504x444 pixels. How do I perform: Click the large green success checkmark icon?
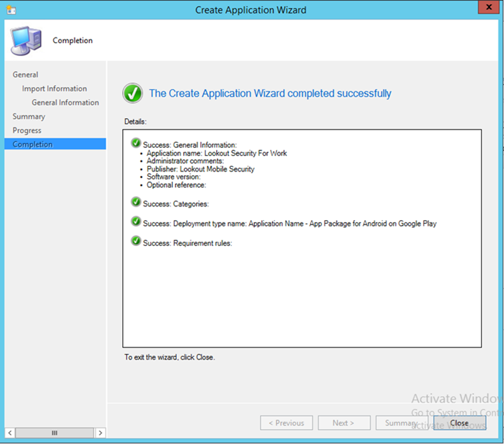(132, 93)
